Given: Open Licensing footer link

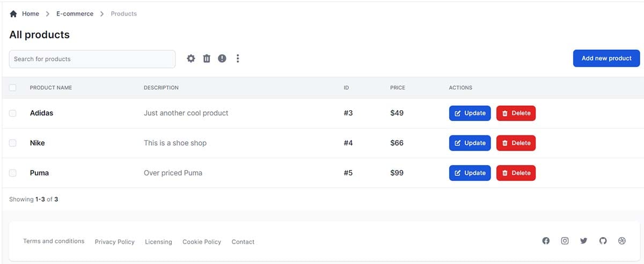Looking at the screenshot, I should tap(158, 242).
